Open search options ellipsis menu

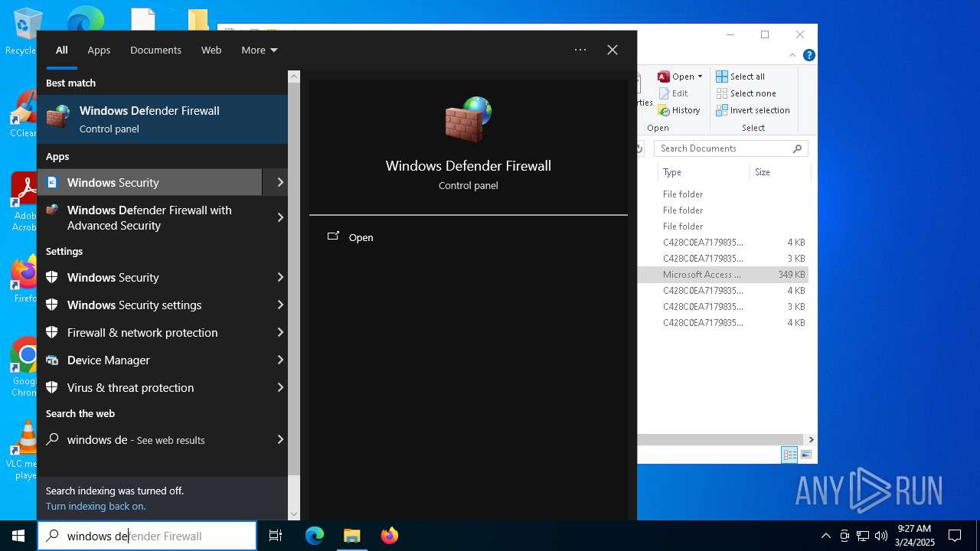tap(580, 50)
